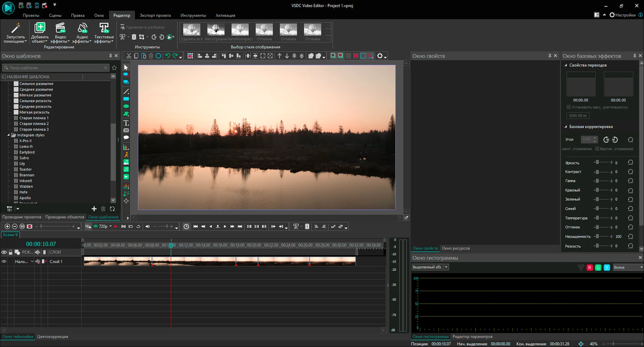The image size is (644, 347).
Task: Reset brightness (Яркость) with its reset icon
Action: pos(631,162)
